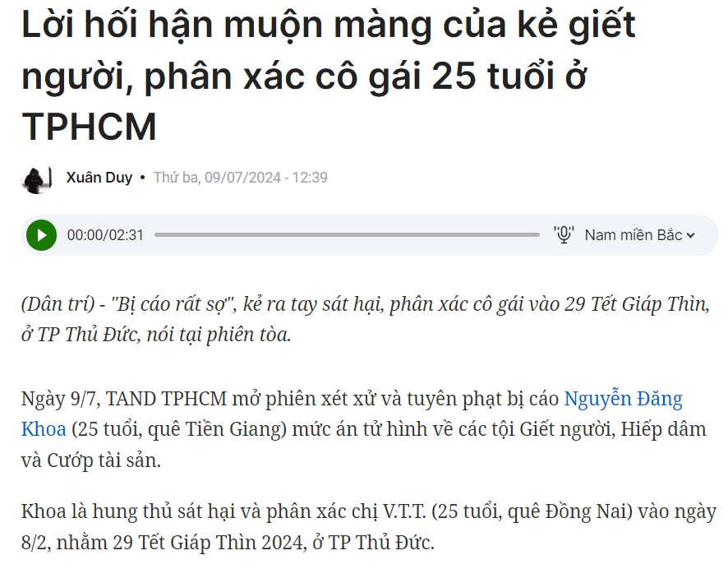Seek to the midpoint of audio track
Screen dimensions: 728x569
347,235
